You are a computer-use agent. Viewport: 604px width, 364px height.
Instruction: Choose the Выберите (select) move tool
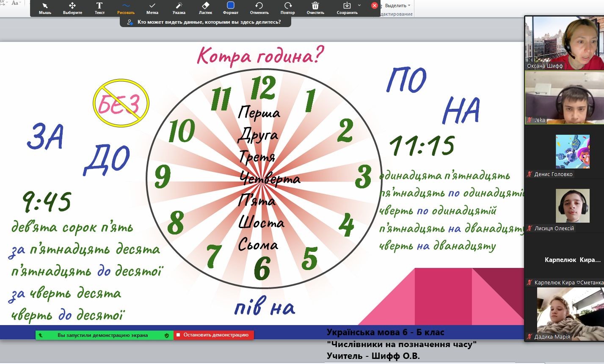[x=72, y=8]
